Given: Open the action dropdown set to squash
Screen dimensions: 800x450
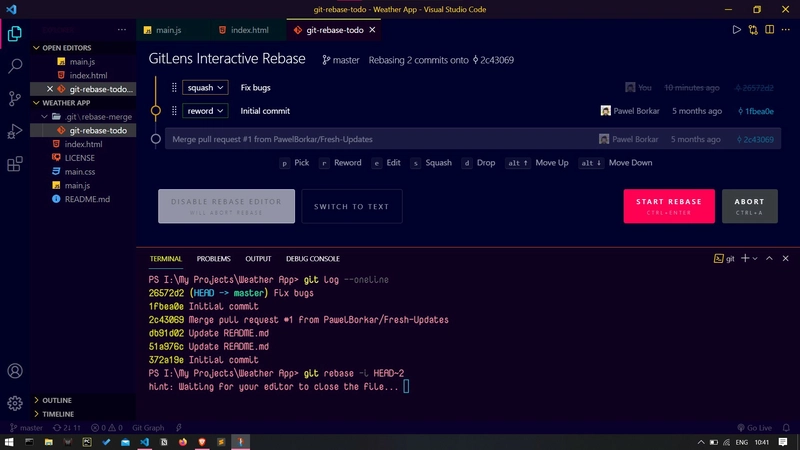Looking at the screenshot, I should coord(205,88).
